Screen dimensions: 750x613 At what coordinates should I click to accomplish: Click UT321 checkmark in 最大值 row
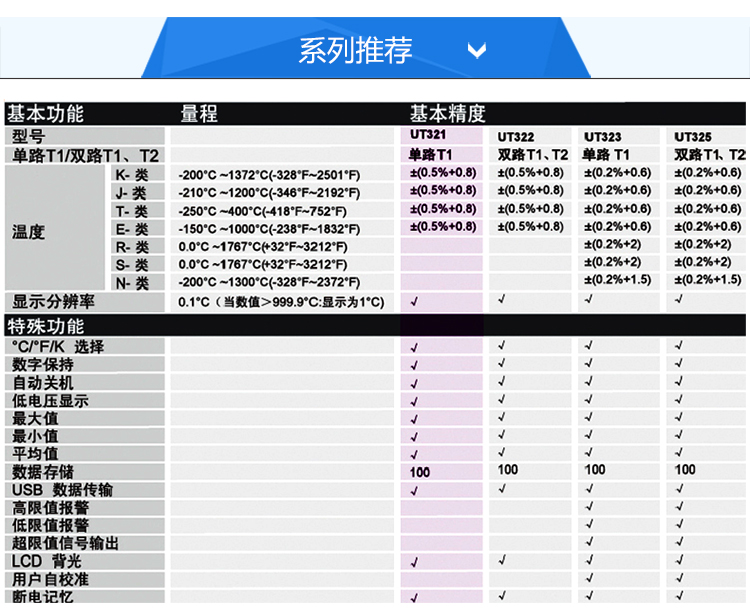pyautogui.click(x=414, y=419)
